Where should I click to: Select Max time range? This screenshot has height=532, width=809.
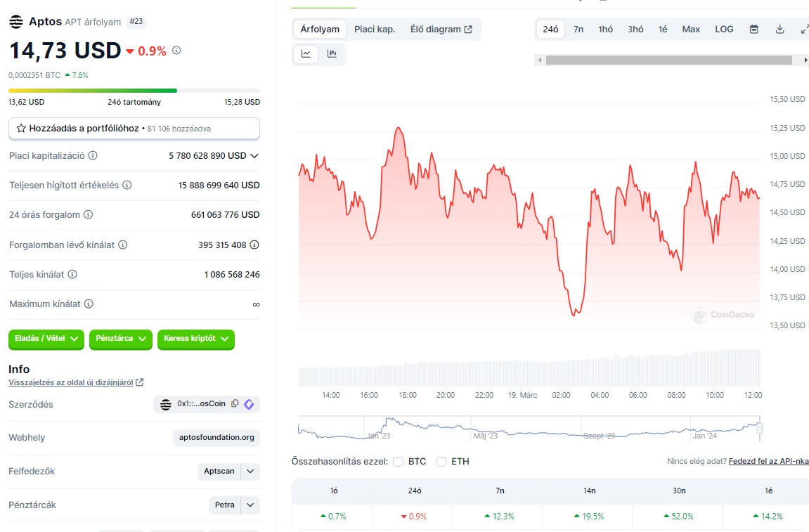691,30
